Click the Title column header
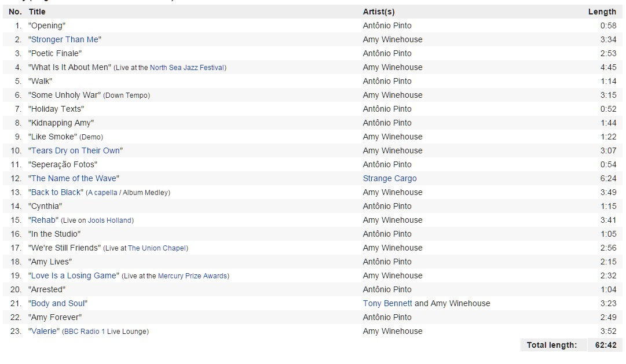The height and width of the screenshot is (364, 626). (37, 12)
